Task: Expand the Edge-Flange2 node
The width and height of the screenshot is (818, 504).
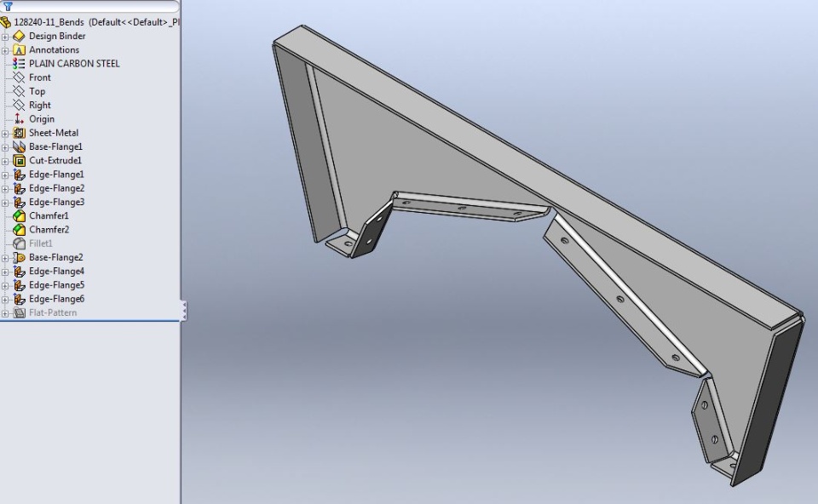Action: (5, 189)
